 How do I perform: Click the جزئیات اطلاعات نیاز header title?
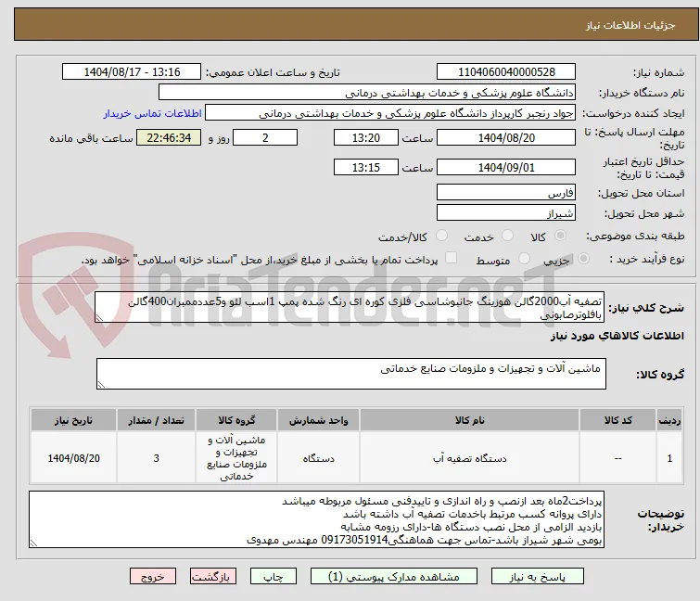[630, 25]
